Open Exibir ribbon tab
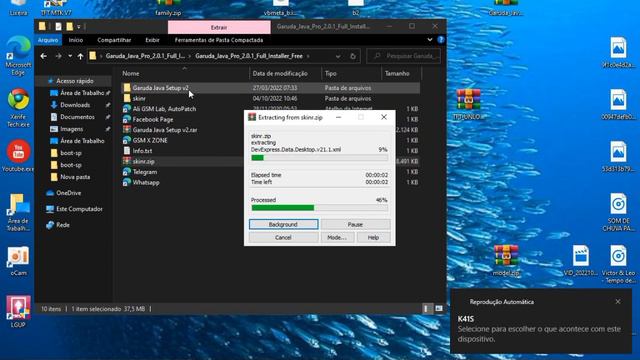The height and width of the screenshot is (360, 640). point(152,40)
